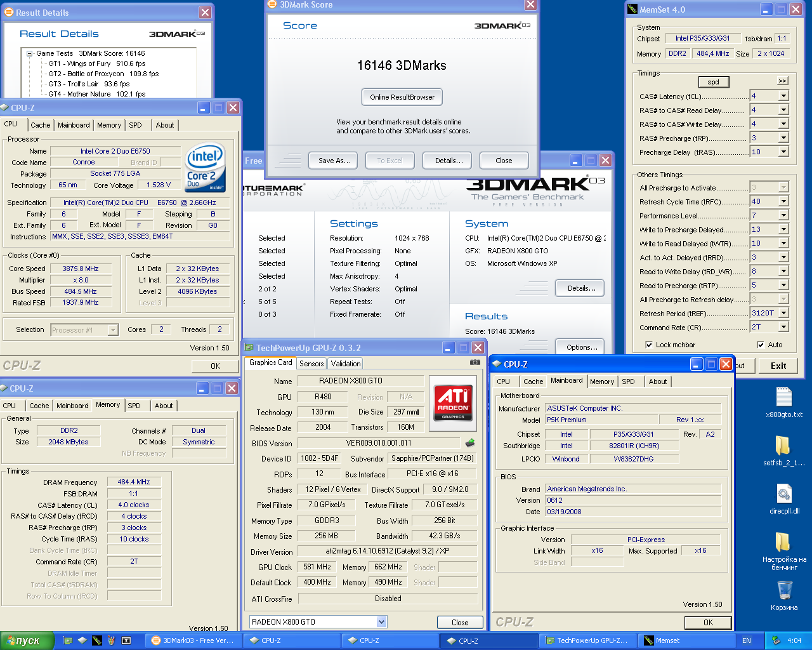This screenshot has height=650, width=812.
Task: Open the RAS# Precharge (tRP) dropdown
Action: pyautogui.click(x=783, y=138)
